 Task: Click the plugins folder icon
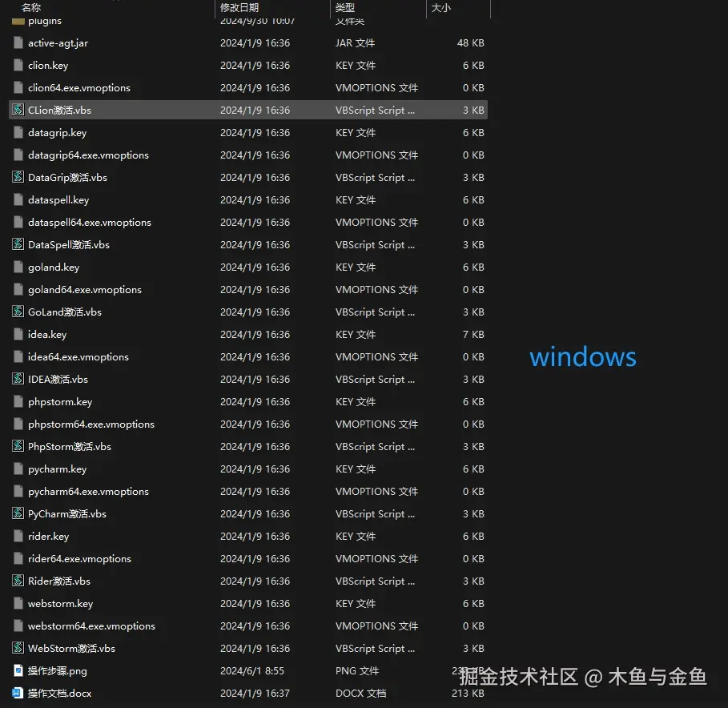point(18,21)
